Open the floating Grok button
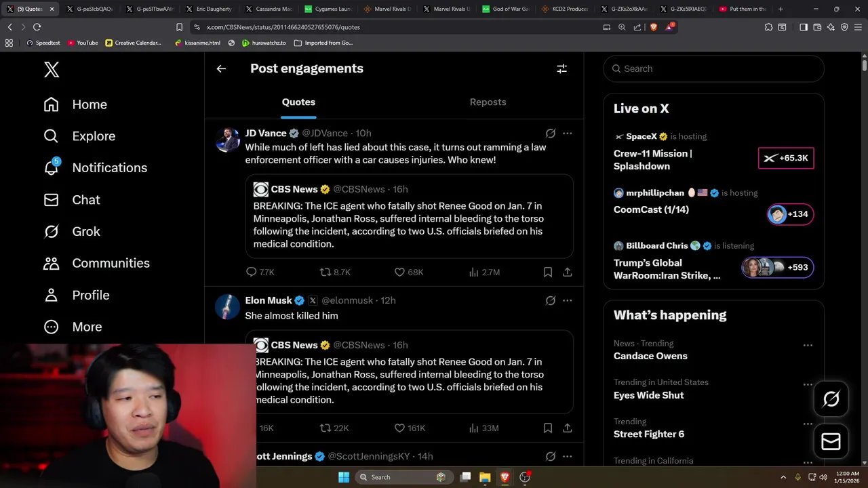Screen dimensions: 868x488 coord(831,399)
